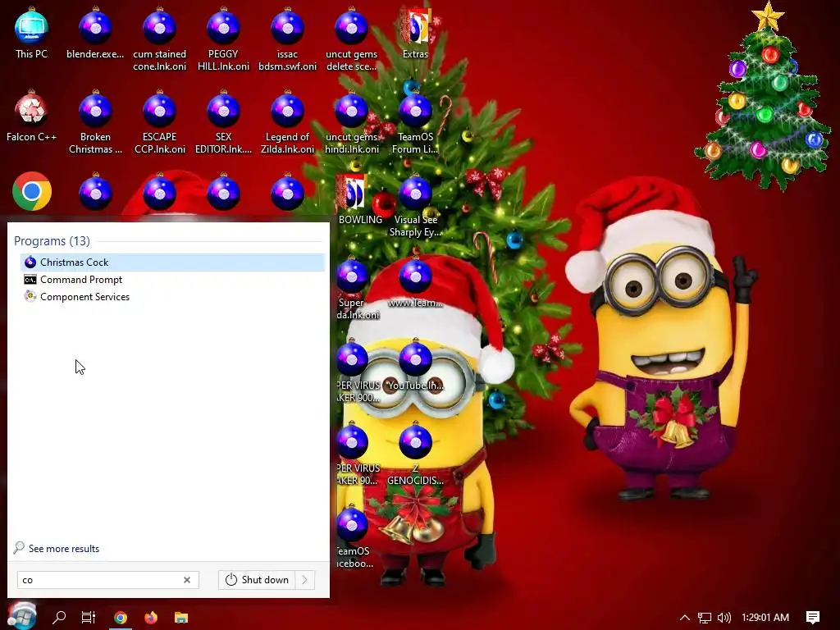Image resolution: width=840 pixels, height=630 pixels.
Task: Select the uncut gems hindi.lnk.oni icon
Action: (x=351, y=123)
